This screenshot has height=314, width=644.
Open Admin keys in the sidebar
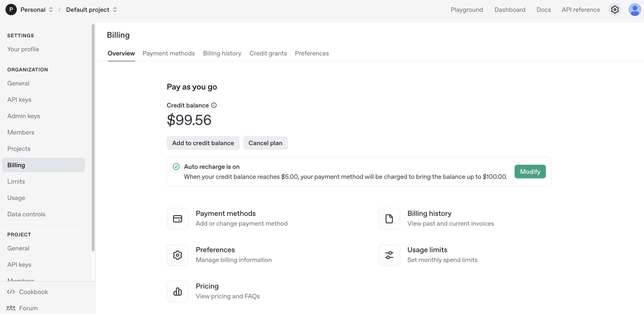click(23, 116)
